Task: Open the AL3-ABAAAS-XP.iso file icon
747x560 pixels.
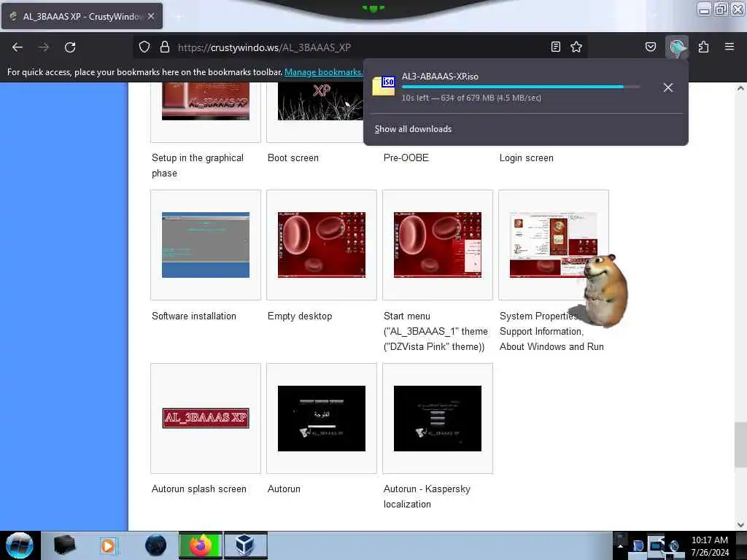Action: (x=384, y=86)
